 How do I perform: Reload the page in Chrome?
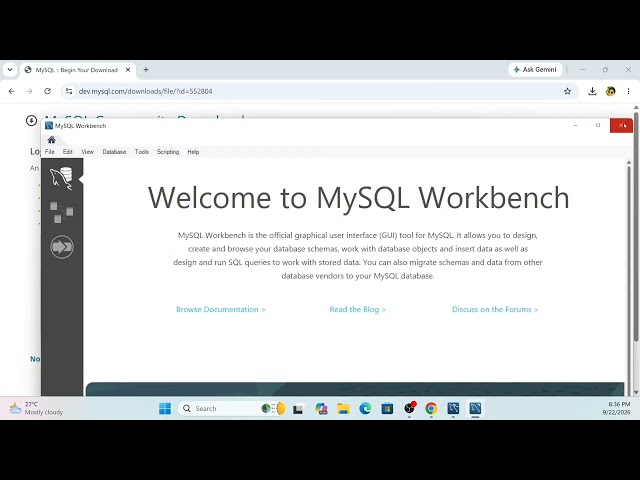point(47,91)
